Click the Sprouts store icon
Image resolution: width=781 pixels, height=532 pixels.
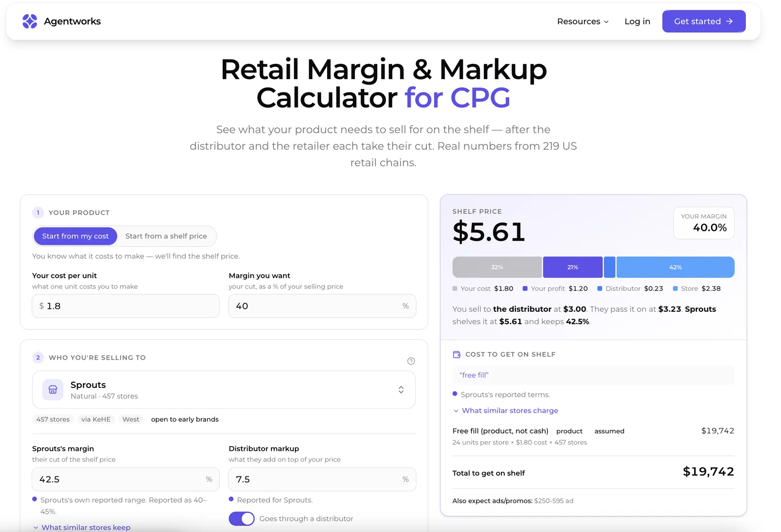coord(53,389)
